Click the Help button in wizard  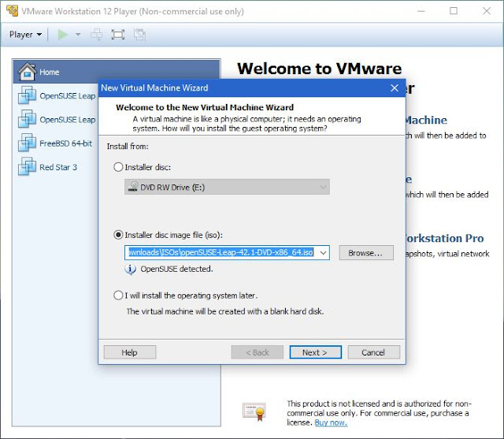(x=129, y=352)
